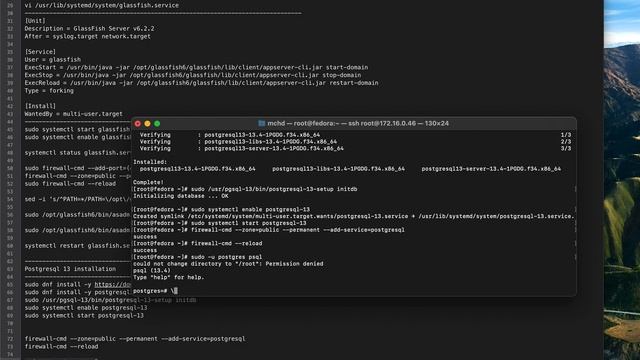The width and height of the screenshot is (640, 360).
Task: Click the sudo systemctl enable postgresql-13 editor line
Action: pyautogui.click(x=86, y=308)
